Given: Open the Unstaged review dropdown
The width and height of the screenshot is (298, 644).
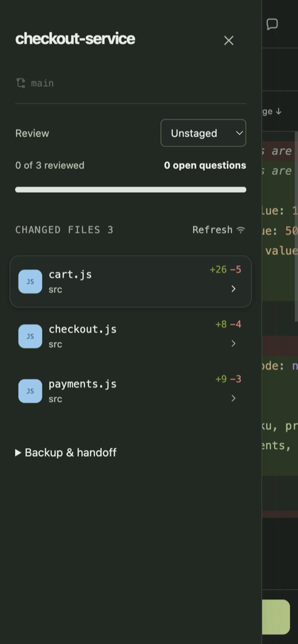Looking at the screenshot, I should (203, 133).
